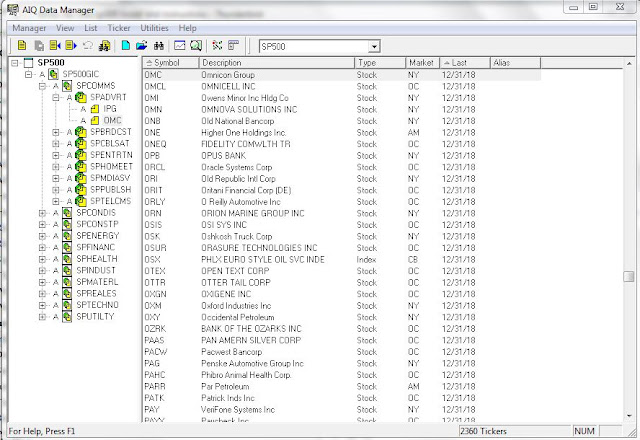The width and height of the screenshot is (640, 440).
Task: Click the SPHEALTH sector icon in tree
Action: pyautogui.click(x=67, y=259)
